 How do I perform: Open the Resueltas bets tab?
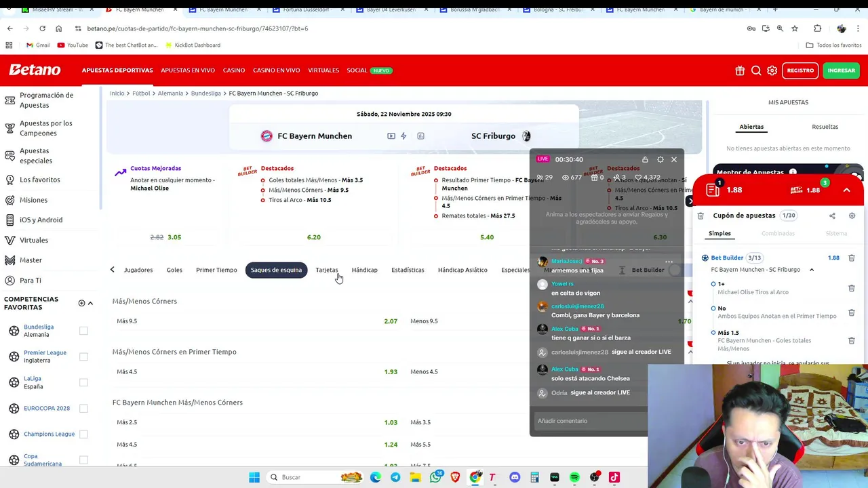click(x=825, y=127)
